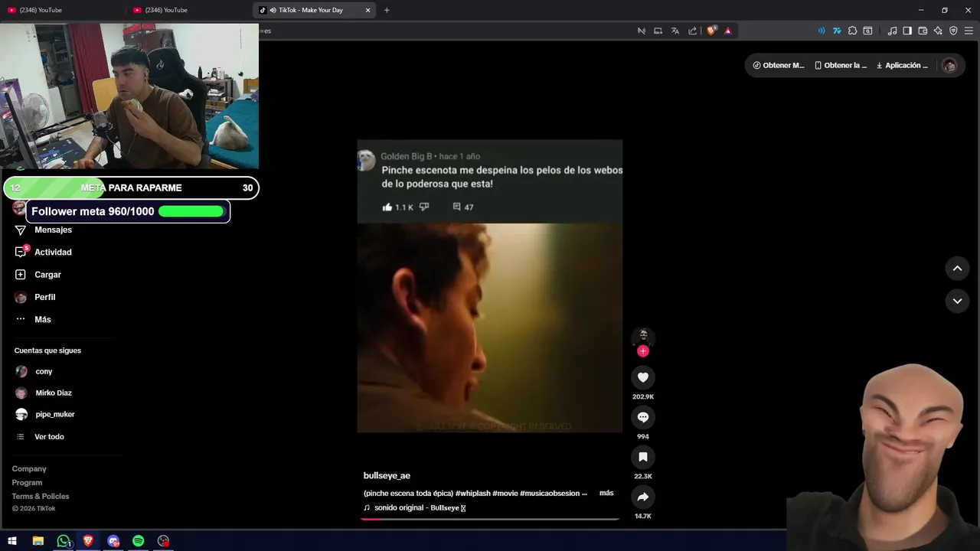
Task: Open OBS Studio from taskbar
Action: pyautogui.click(x=163, y=541)
